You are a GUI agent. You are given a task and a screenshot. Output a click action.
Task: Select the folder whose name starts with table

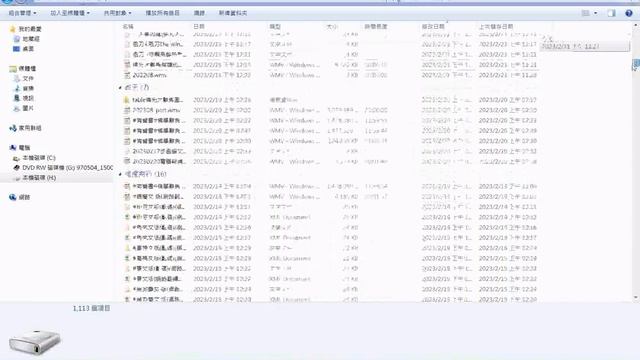point(158,100)
